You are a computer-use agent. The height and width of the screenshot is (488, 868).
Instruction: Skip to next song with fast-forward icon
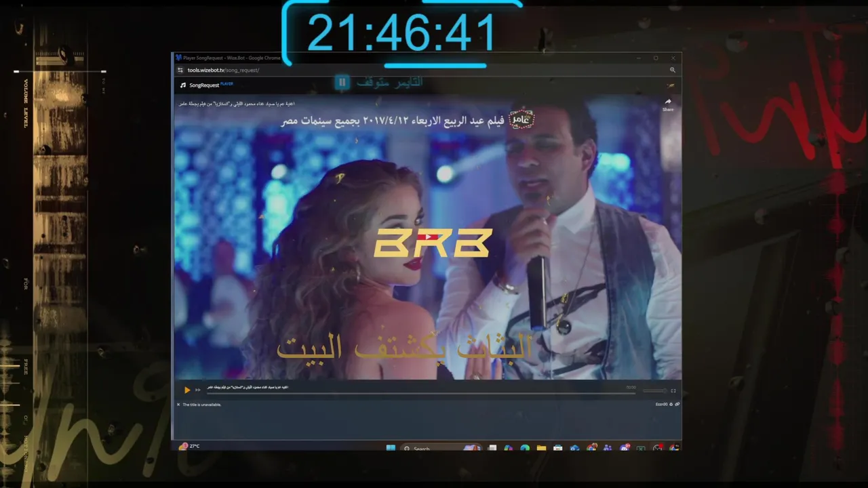pos(198,390)
